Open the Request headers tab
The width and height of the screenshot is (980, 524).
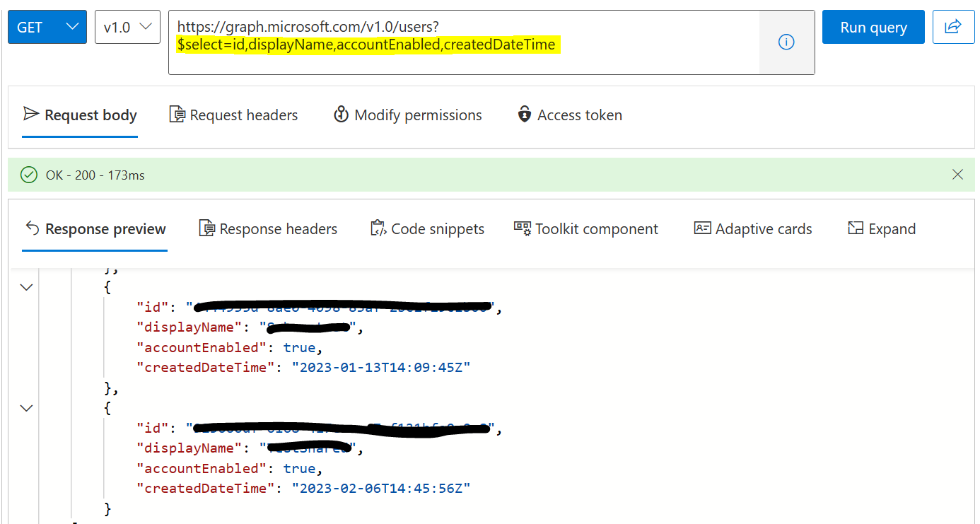tap(234, 115)
